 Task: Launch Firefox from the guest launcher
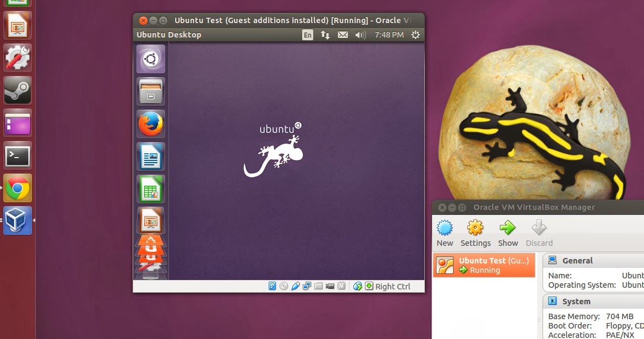150,124
